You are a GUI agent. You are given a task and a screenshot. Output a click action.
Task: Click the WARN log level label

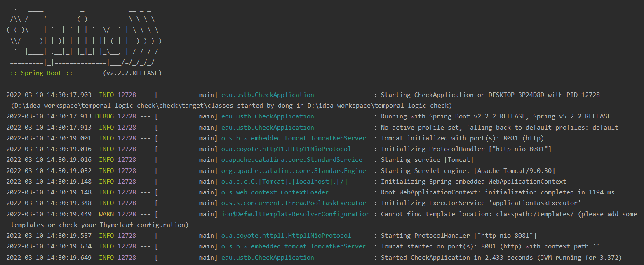(x=106, y=214)
